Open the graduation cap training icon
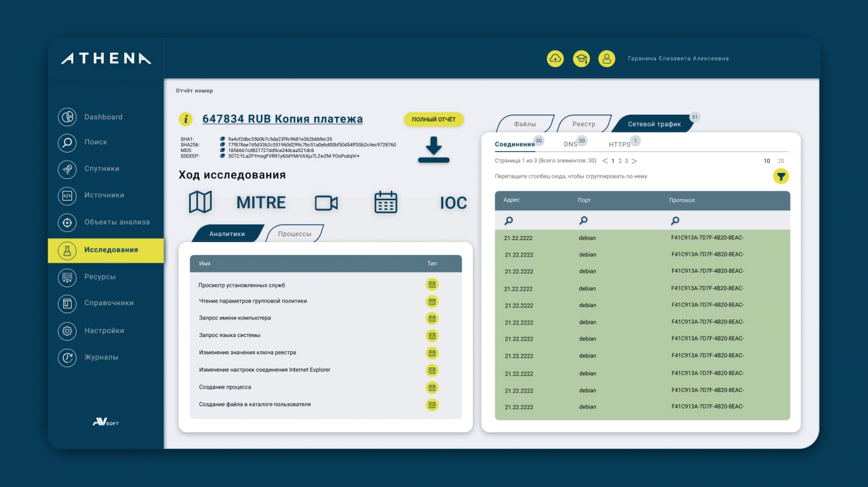Screen dimensions: 868x487 pos(581,59)
